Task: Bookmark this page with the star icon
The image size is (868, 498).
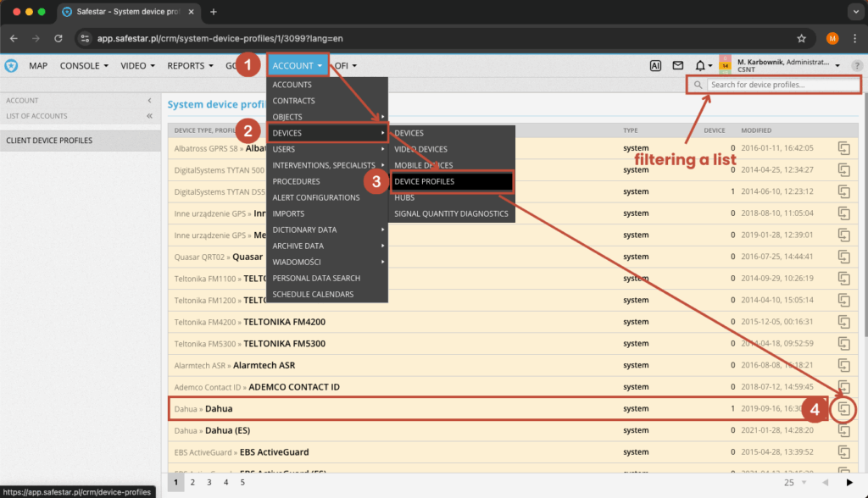Action: [801, 38]
